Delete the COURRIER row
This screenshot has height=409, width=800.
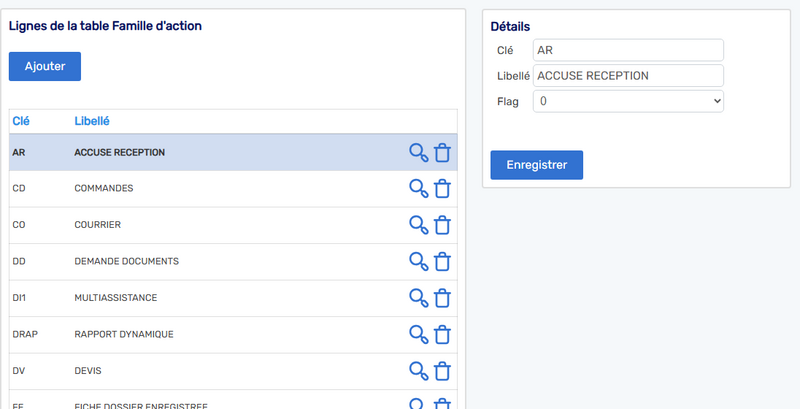(x=442, y=225)
